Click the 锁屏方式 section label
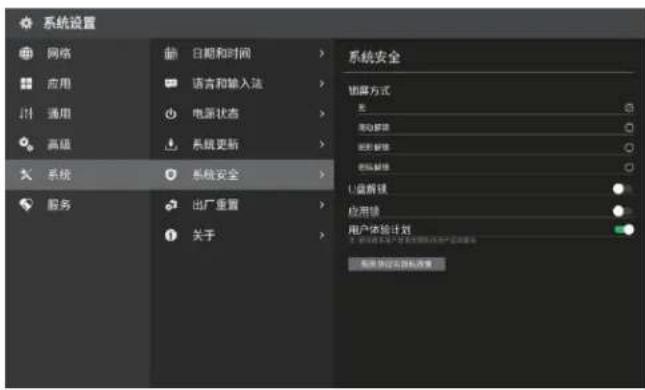The image size is (645, 390). point(369,91)
